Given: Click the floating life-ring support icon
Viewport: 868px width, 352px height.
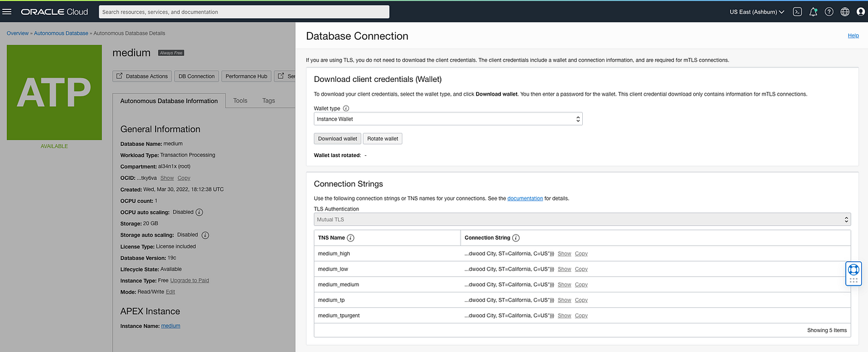Looking at the screenshot, I should click(853, 269).
